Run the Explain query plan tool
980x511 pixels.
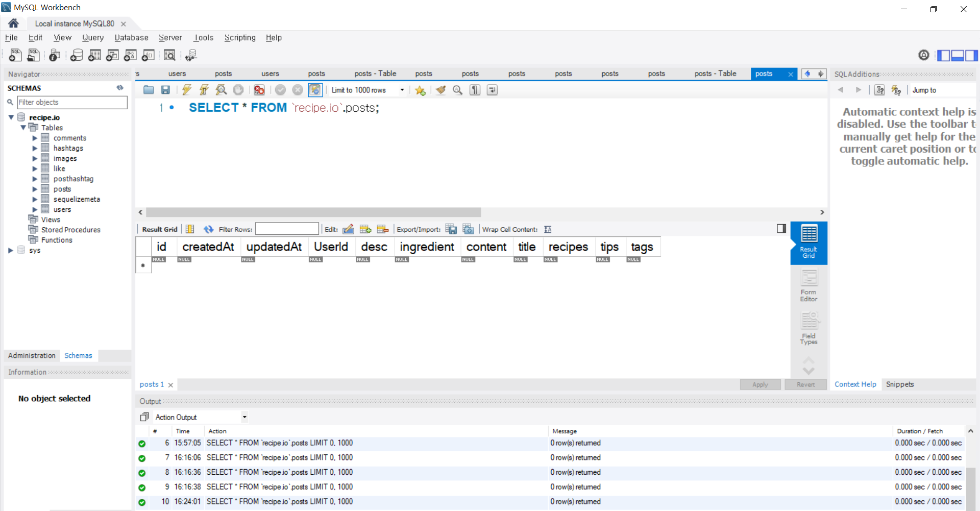tap(221, 90)
